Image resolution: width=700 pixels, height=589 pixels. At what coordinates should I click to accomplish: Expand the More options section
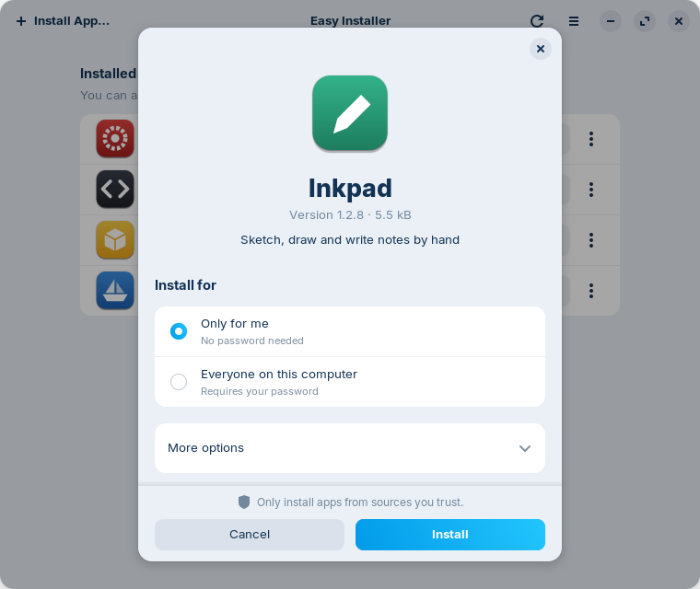(350, 448)
